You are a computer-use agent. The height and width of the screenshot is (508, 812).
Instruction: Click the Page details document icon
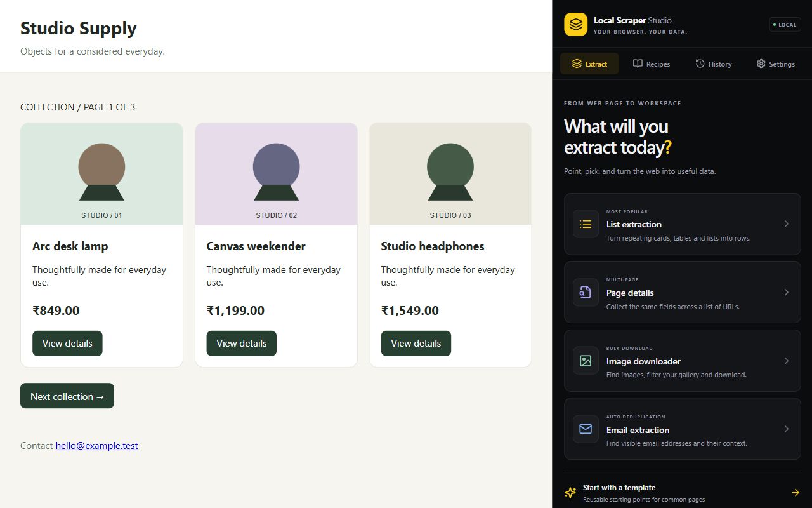[x=586, y=292]
